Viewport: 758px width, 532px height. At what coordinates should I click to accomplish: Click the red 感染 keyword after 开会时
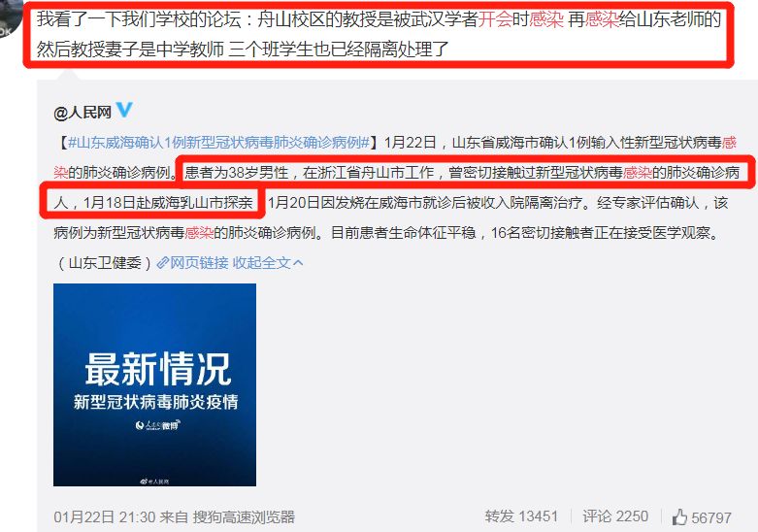click(x=546, y=19)
